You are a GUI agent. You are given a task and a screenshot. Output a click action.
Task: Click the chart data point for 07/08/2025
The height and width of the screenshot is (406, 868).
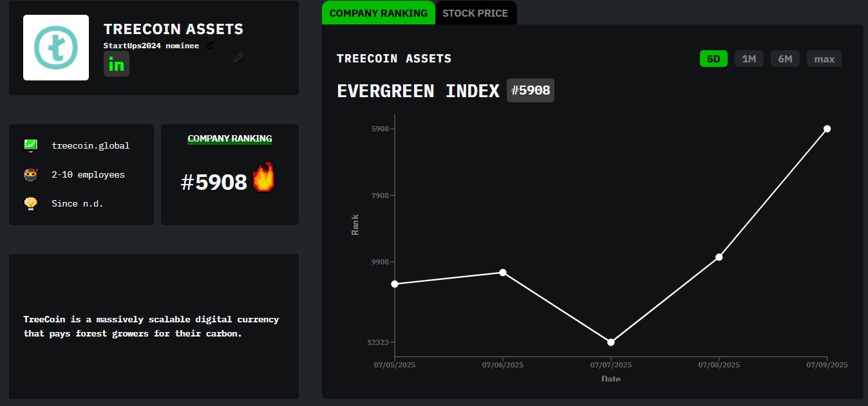719,257
